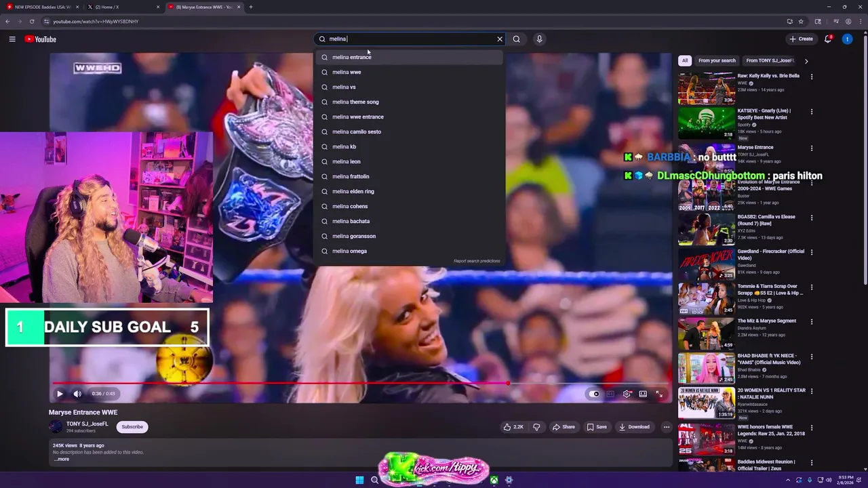
Task: Choose suggestion "melina camilo sesto"
Action: tap(409, 131)
